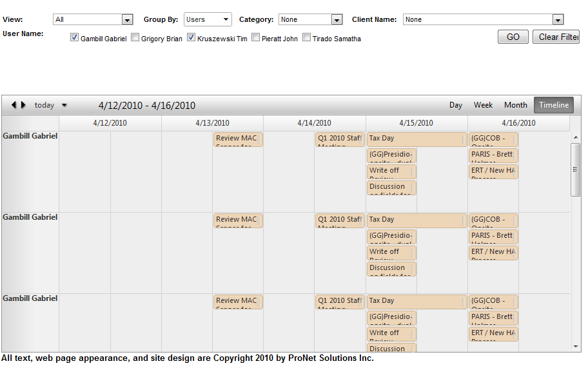This screenshot has width=588, height=368.
Task: Open the date picker arrow beside today
Action: coord(64,106)
